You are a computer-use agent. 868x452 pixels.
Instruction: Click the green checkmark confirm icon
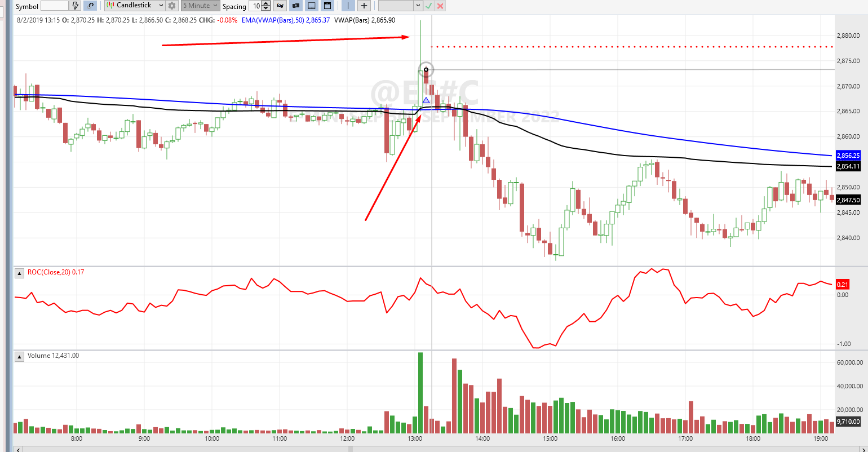[429, 6]
